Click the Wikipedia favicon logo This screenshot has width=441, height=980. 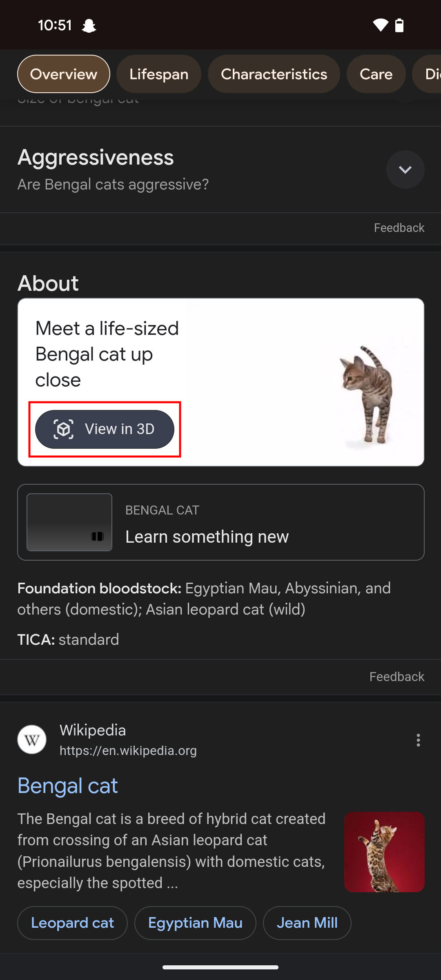[x=32, y=739]
